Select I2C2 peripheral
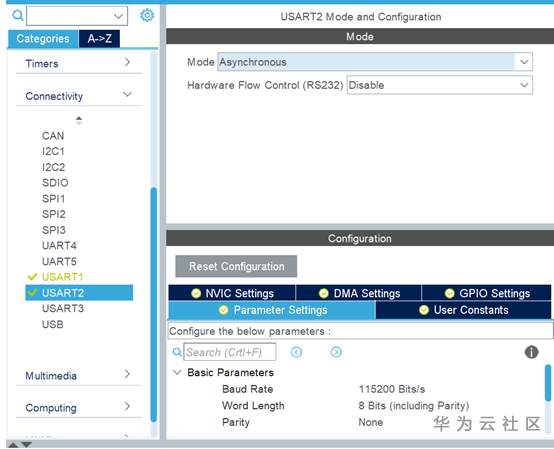Viewport: 554px width, 449px height. 54,167
